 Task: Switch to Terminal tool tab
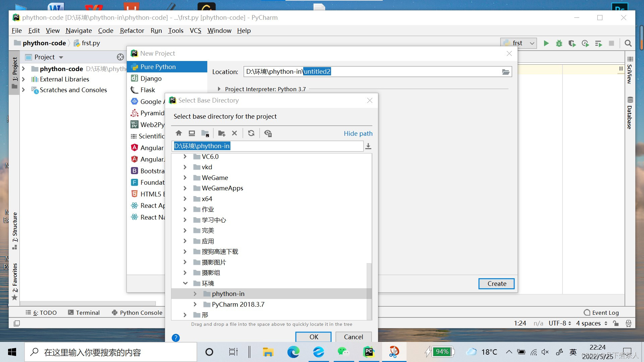tap(84, 312)
